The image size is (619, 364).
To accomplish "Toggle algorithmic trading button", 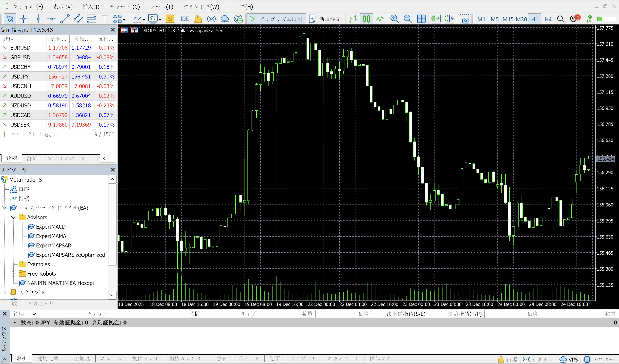I will [x=276, y=19].
